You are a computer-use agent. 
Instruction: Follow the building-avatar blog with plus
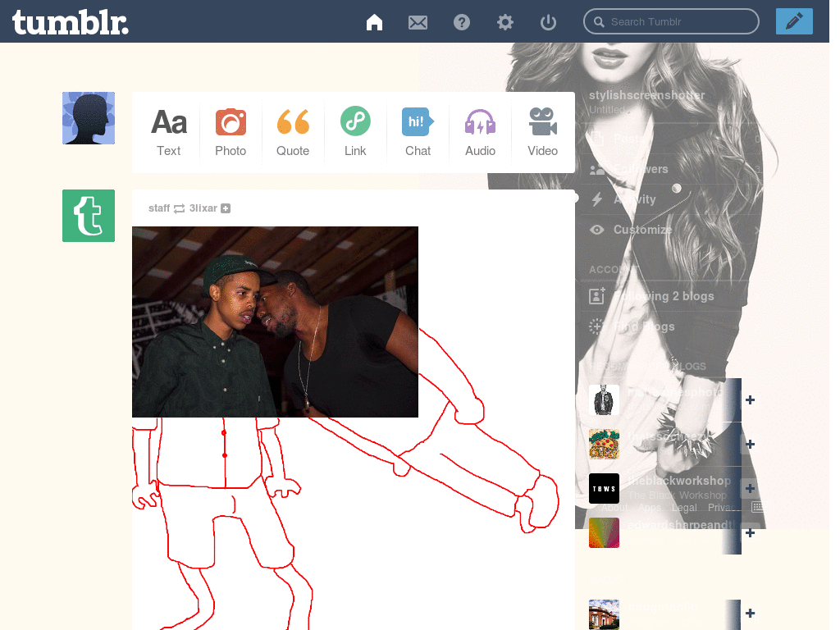point(750,614)
